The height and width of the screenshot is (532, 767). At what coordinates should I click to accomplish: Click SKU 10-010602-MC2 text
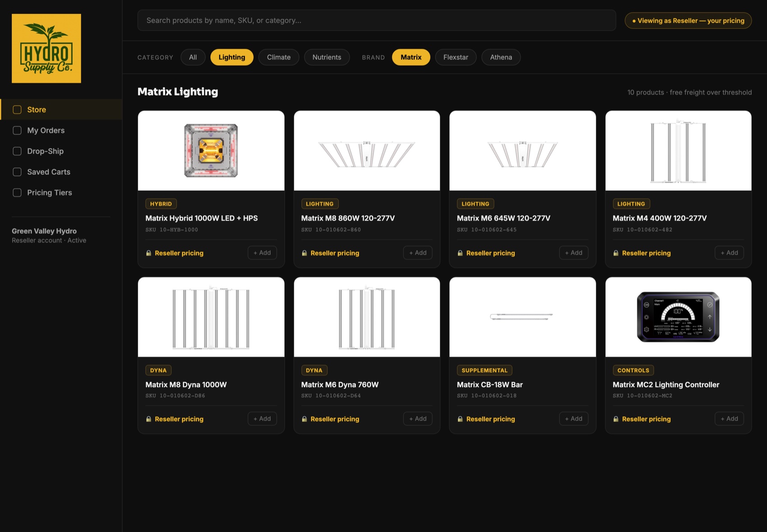click(642, 395)
